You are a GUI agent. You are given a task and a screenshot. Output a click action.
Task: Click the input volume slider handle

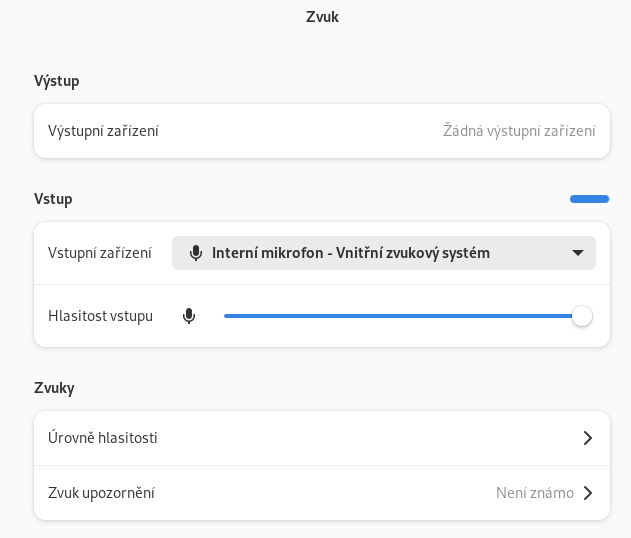click(582, 316)
